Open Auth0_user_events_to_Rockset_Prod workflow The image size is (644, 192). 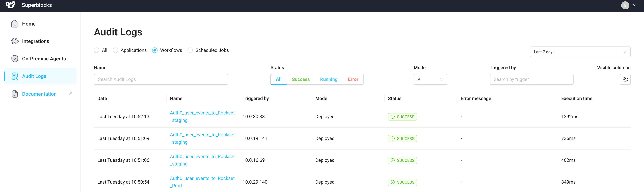point(202,182)
